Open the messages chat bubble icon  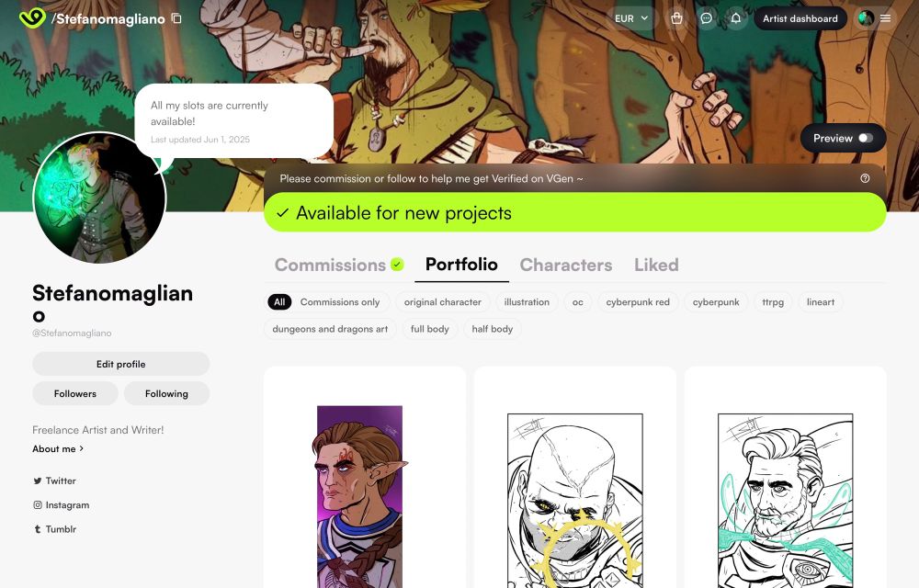tap(706, 18)
